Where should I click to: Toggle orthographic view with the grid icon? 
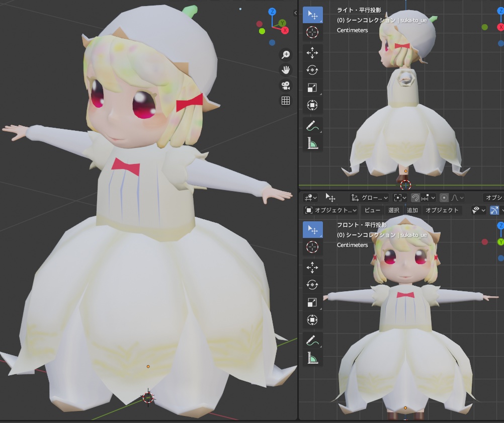point(285,101)
